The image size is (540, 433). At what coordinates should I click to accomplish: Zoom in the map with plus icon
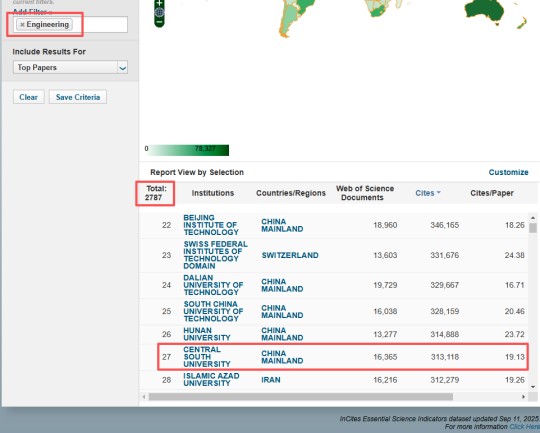pyautogui.click(x=159, y=3)
